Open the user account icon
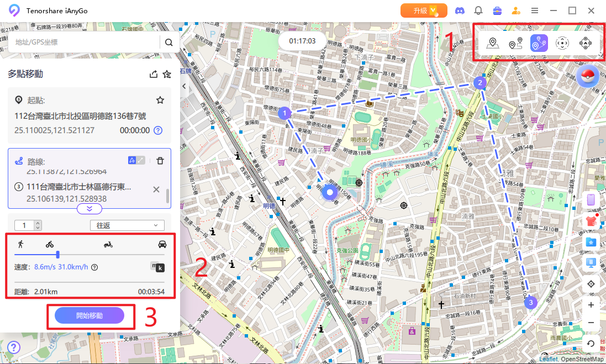Viewport: 606px width, 364px height. coord(515,11)
